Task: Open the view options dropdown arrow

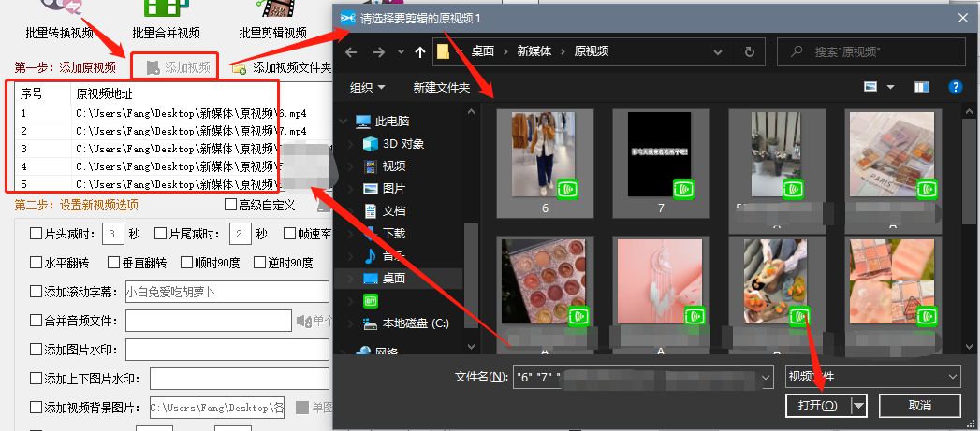Action: tap(891, 88)
